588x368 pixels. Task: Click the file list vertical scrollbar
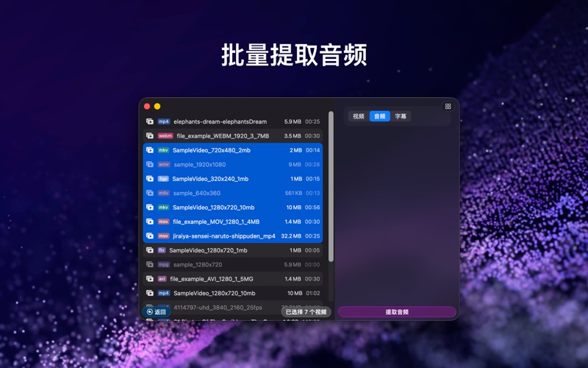(x=331, y=187)
